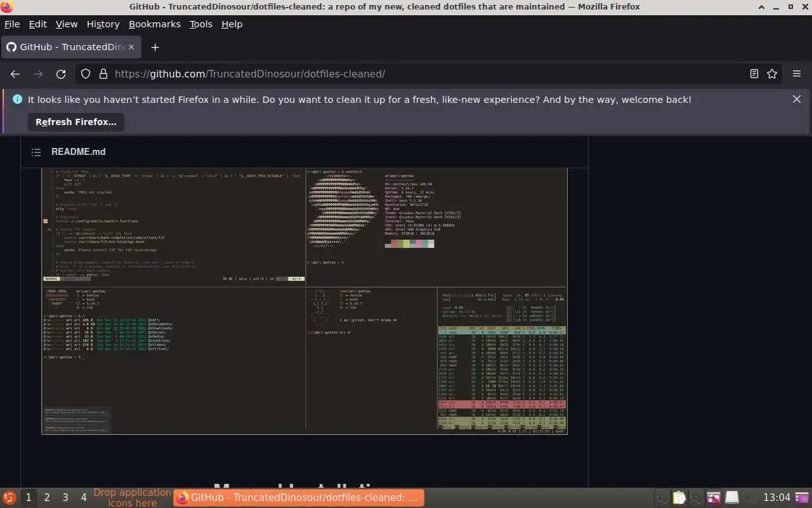Click the Firefox logo in title bar
Viewport: 812px width, 508px height.
(6, 6)
